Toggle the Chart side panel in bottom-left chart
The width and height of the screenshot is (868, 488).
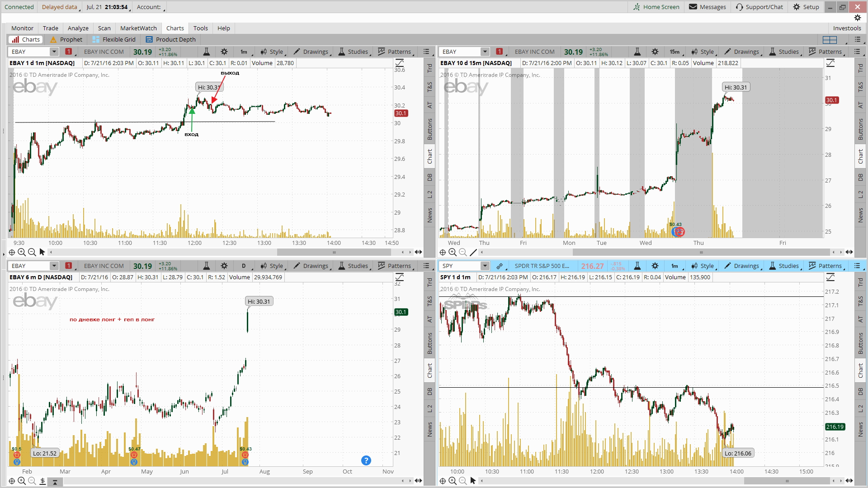[x=429, y=371]
